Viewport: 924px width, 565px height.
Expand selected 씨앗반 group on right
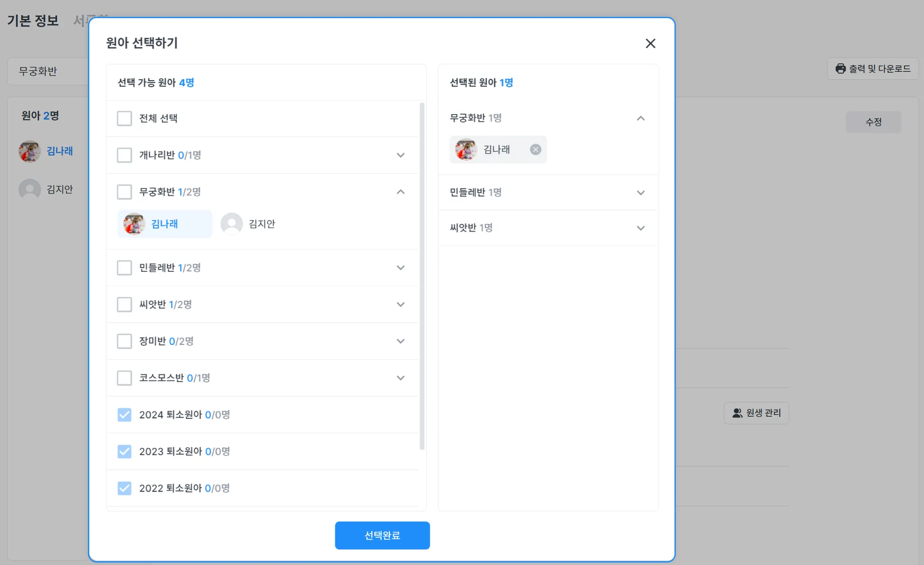640,228
